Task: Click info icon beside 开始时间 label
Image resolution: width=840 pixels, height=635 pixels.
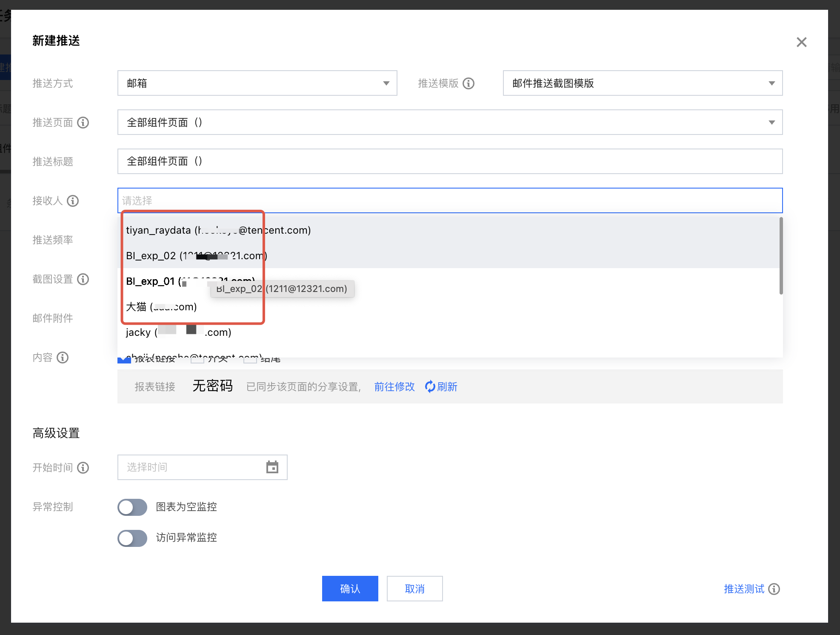Action: (x=83, y=468)
